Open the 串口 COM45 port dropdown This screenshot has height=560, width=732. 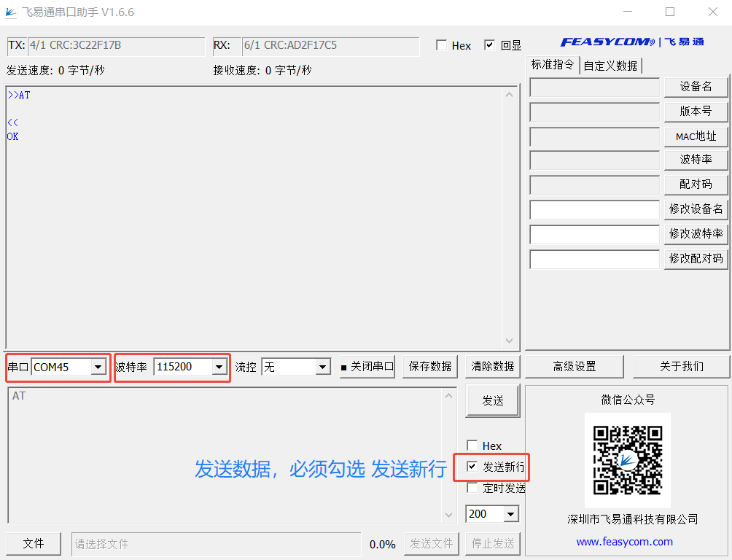tap(98, 367)
